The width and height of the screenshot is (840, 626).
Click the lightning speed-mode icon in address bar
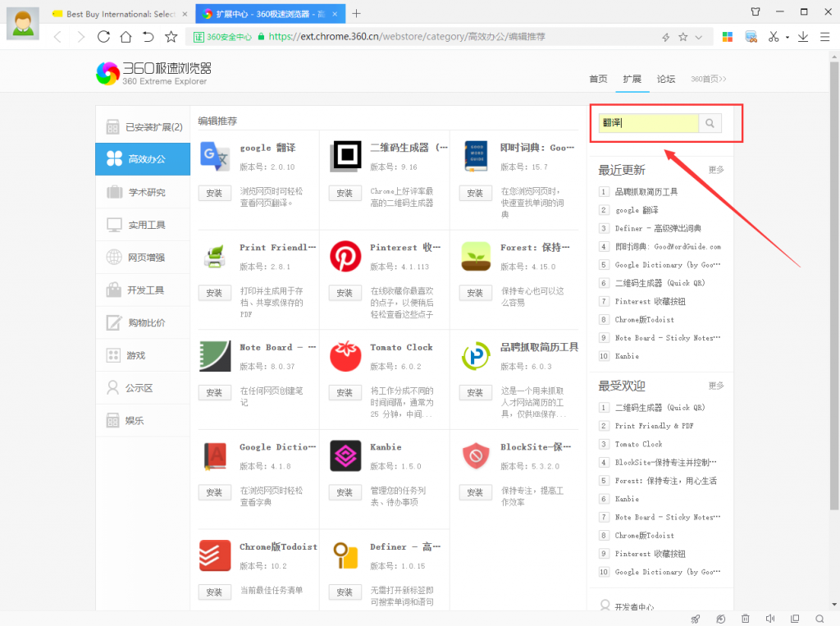click(666, 37)
